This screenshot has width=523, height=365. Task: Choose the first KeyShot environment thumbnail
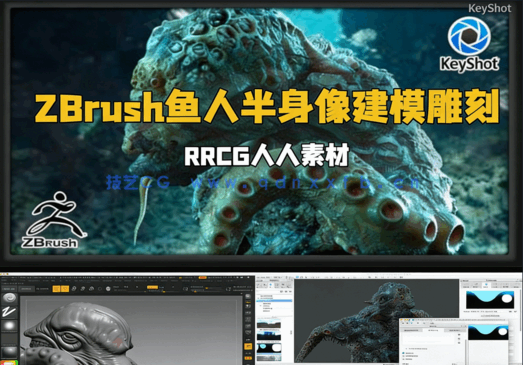(x=269, y=324)
